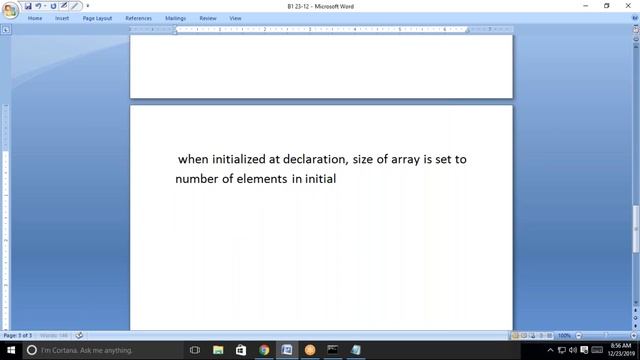The height and width of the screenshot is (360, 640).
Task: Click Page 3 of 3 status indicator
Action: 18,336
